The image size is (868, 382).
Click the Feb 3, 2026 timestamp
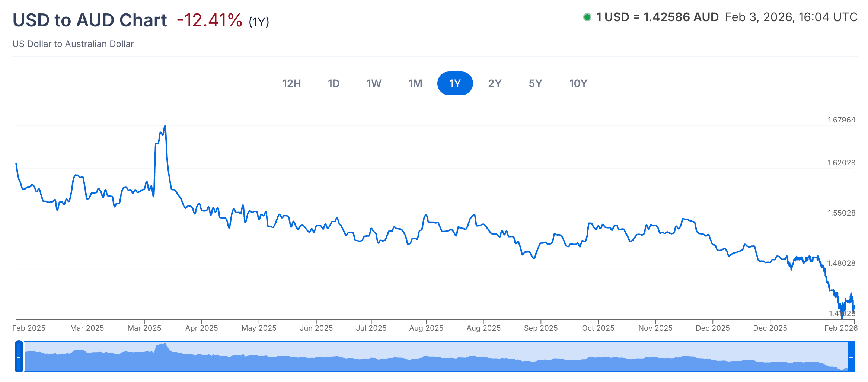tap(791, 17)
